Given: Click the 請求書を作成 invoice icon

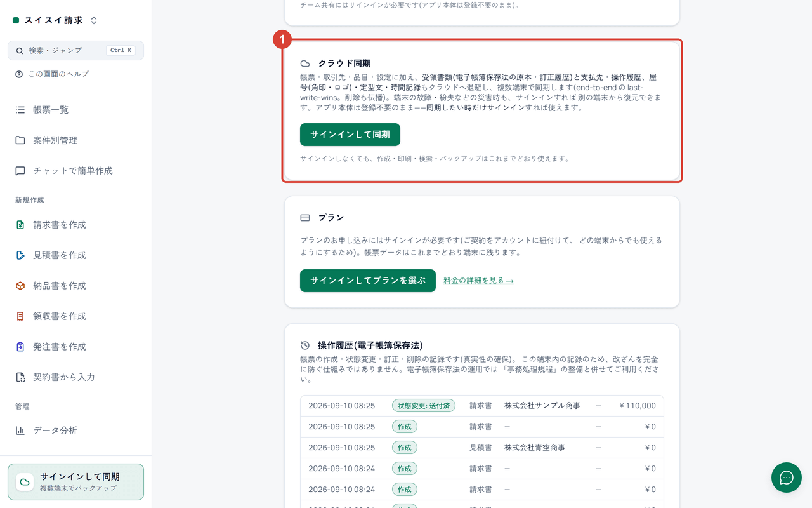Looking at the screenshot, I should coord(20,225).
